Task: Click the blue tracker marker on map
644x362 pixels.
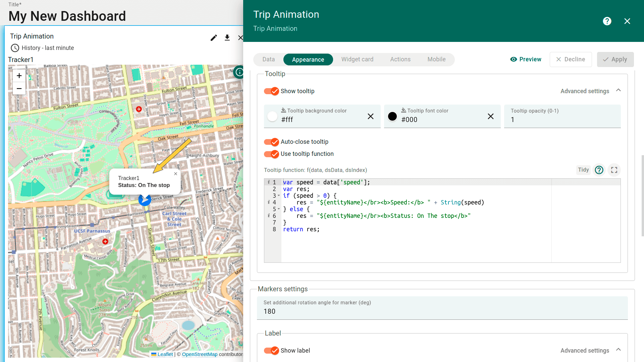Action: tap(145, 200)
